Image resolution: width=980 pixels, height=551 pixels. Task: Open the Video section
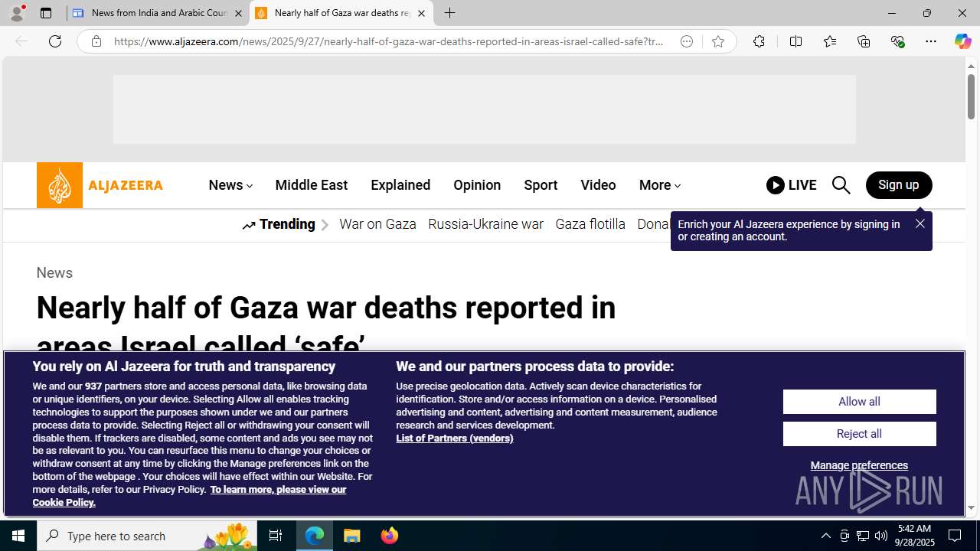[598, 185]
